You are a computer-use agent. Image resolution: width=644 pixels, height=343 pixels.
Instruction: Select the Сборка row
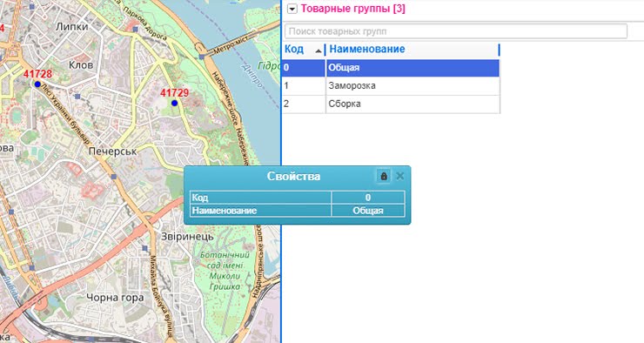tap(391, 104)
